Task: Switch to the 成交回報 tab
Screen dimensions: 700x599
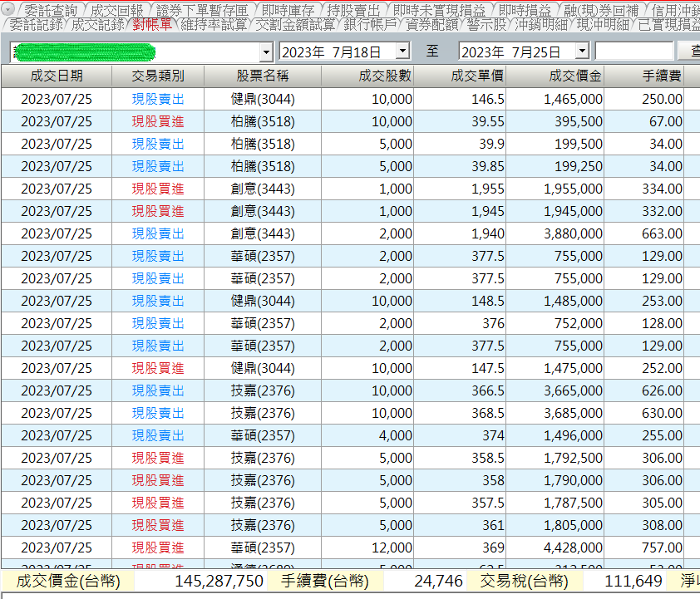Action: point(116,10)
